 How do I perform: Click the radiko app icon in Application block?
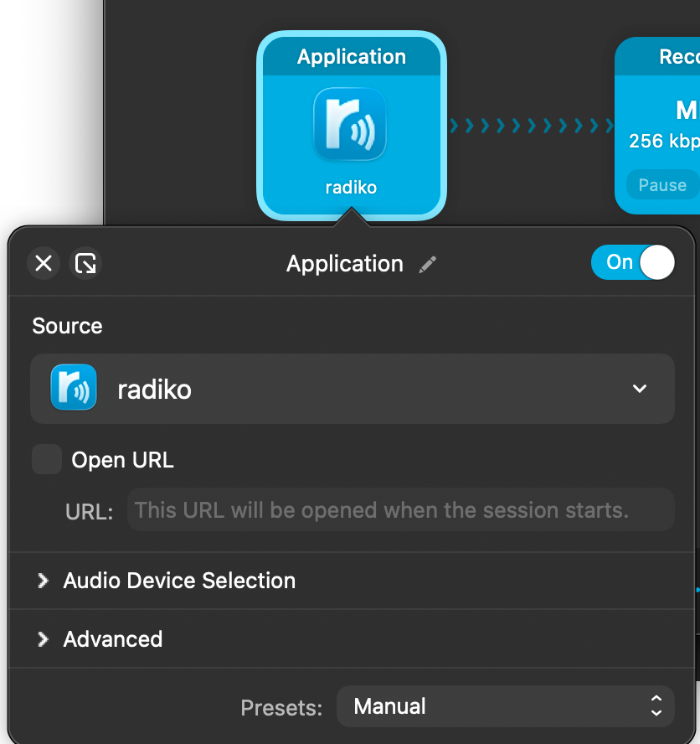[350, 125]
